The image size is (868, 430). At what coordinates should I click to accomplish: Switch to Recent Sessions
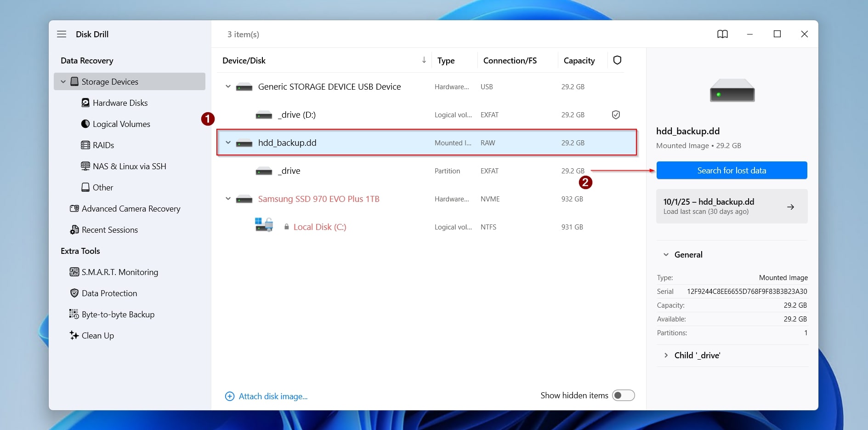point(109,229)
